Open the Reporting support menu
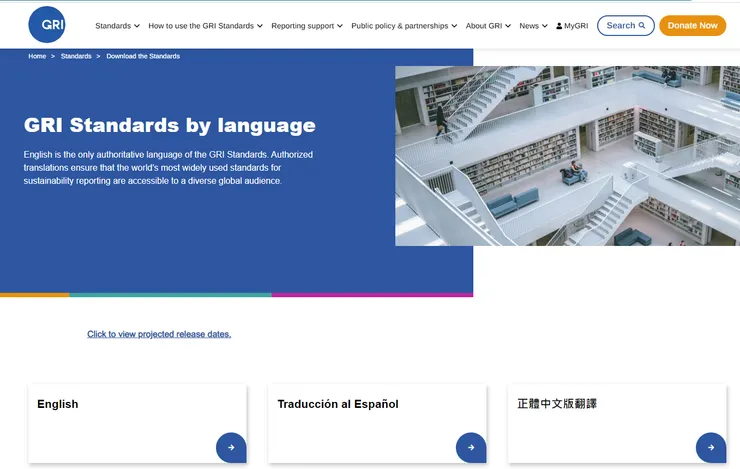This screenshot has height=469, width=740. [303, 26]
